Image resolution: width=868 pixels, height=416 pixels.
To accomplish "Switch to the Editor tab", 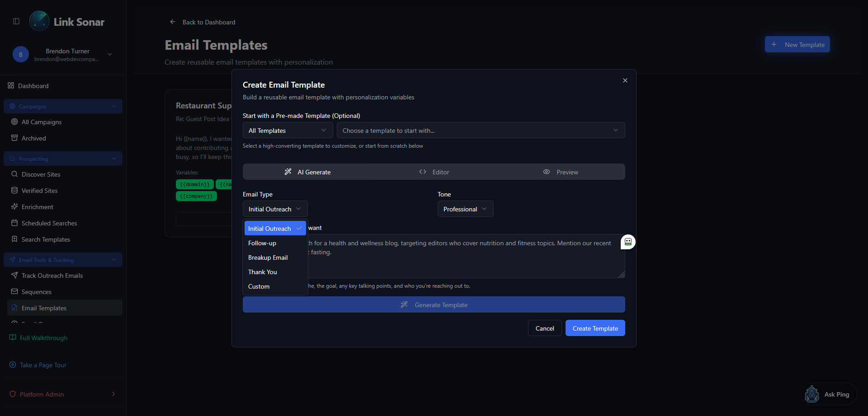I will (434, 172).
